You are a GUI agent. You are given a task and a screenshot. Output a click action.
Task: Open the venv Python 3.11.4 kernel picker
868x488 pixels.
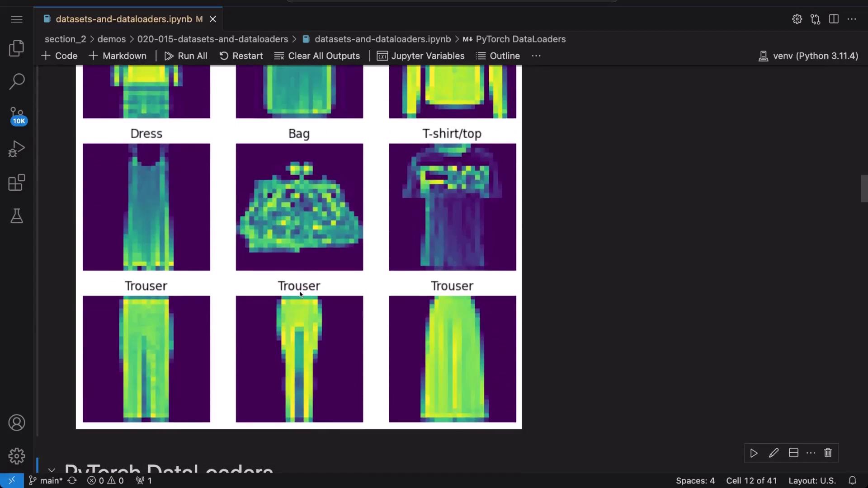click(x=808, y=56)
